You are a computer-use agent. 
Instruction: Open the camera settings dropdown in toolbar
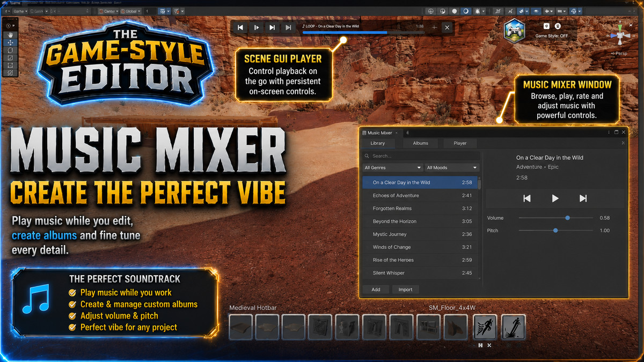(x=561, y=11)
